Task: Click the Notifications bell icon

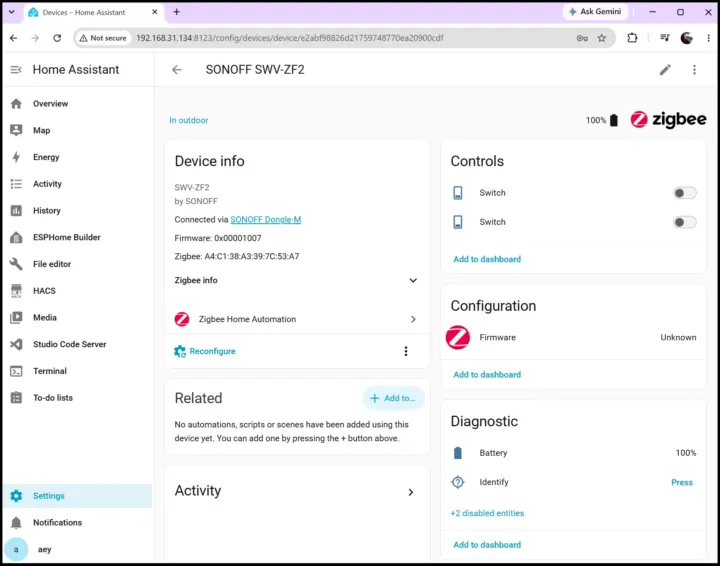Action: (x=16, y=522)
